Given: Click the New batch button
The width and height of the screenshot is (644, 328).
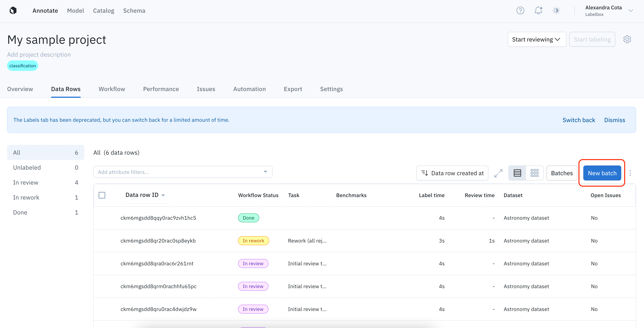Looking at the screenshot, I should [602, 173].
